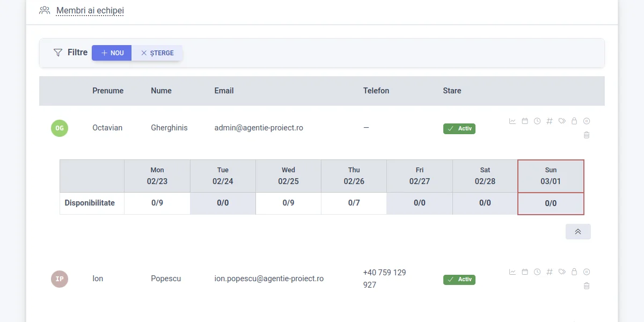The image size is (644, 322).
Task: Click the clock icon for Octavian Gherghinis
Action: [537, 121]
